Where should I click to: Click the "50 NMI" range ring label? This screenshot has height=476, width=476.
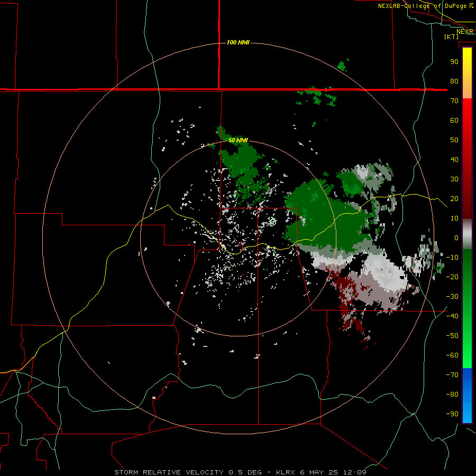(x=238, y=140)
